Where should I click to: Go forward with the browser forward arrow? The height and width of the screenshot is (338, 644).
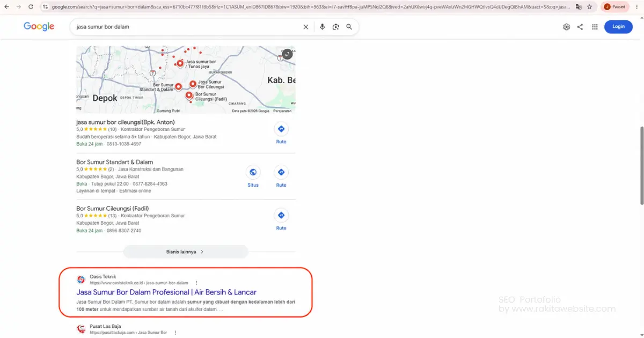click(x=19, y=6)
